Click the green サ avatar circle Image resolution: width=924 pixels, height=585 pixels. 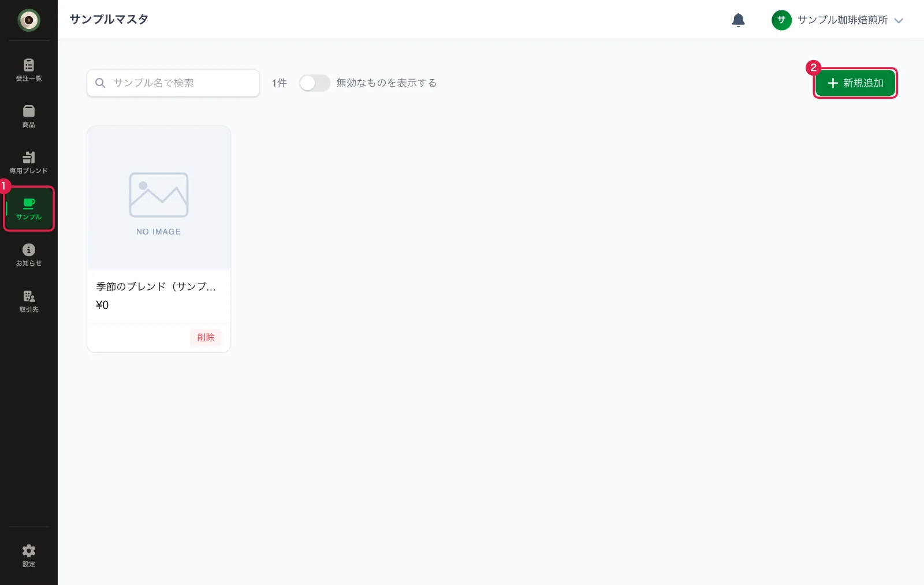click(781, 20)
